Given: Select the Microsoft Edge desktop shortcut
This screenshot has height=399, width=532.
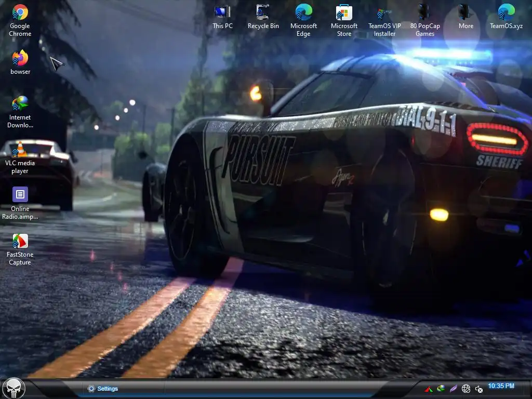Looking at the screenshot, I should click(x=303, y=20).
